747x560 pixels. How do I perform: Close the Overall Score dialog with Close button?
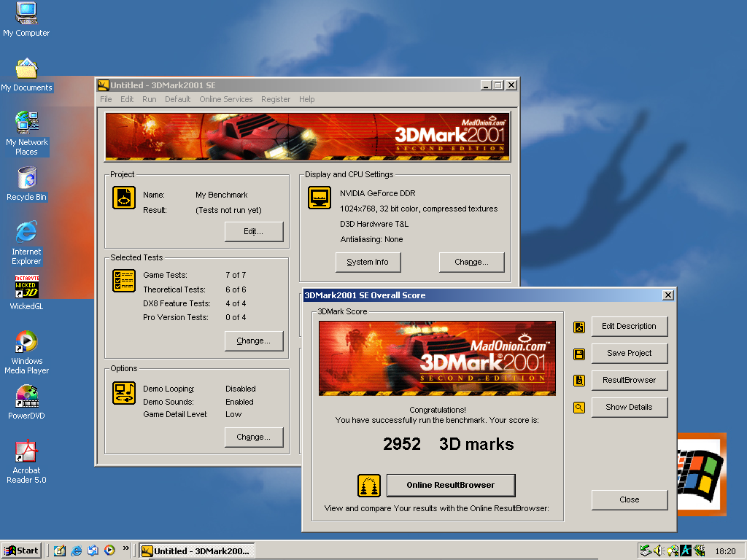tap(630, 500)
